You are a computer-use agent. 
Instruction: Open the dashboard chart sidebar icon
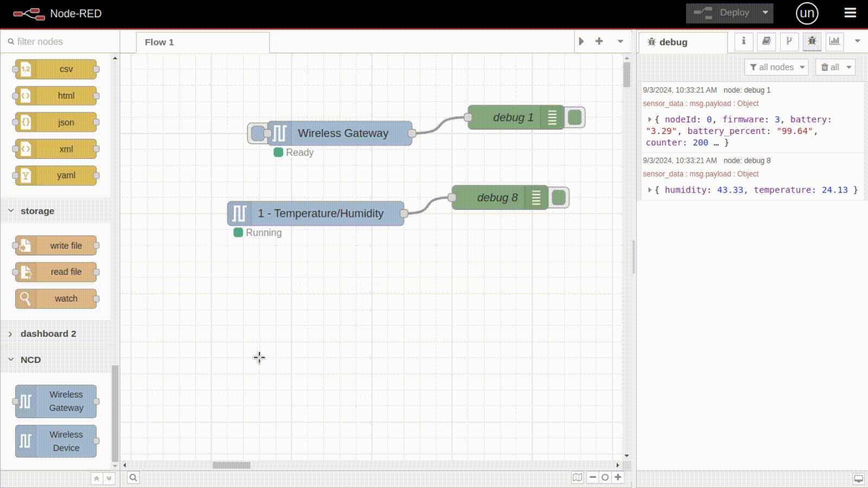coord(834,41)
